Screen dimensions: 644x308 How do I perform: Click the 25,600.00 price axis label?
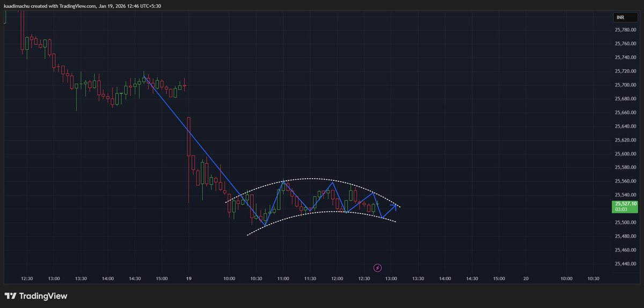(x=625, y=154)
